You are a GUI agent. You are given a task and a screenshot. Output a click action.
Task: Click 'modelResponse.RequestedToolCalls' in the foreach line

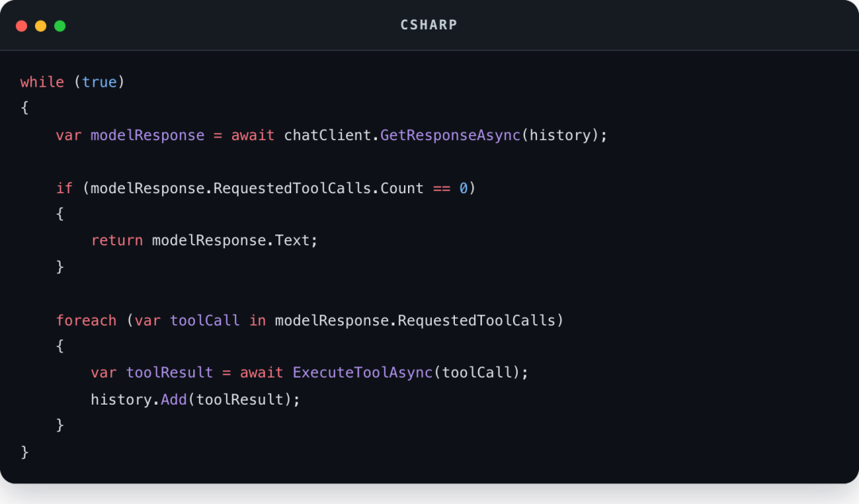pyautogui.click(x=415, y=320)
